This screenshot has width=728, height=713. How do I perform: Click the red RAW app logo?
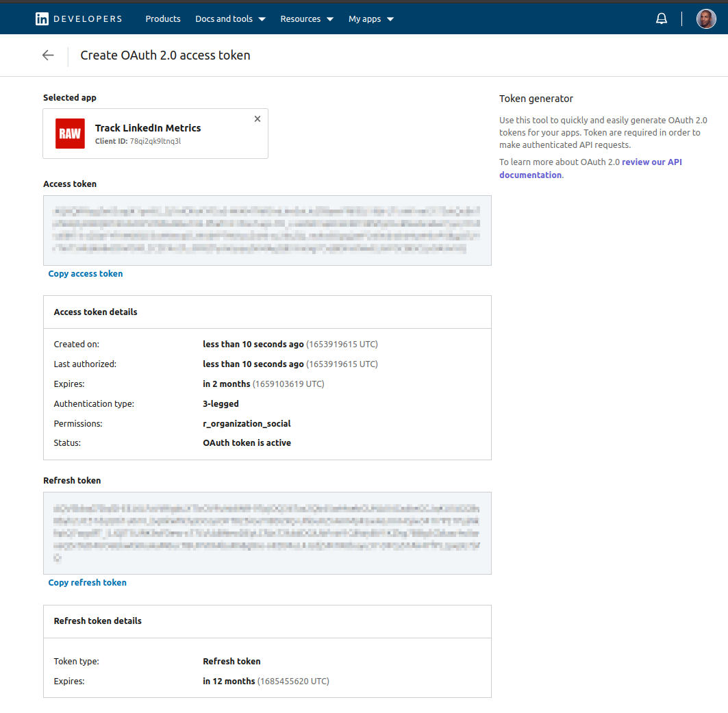70,134
